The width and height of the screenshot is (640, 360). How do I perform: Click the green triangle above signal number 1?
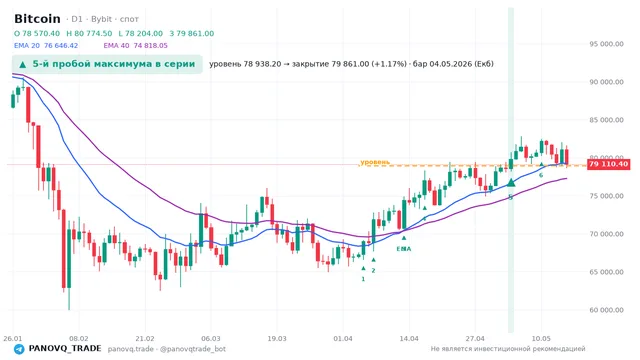click(363, 268)
